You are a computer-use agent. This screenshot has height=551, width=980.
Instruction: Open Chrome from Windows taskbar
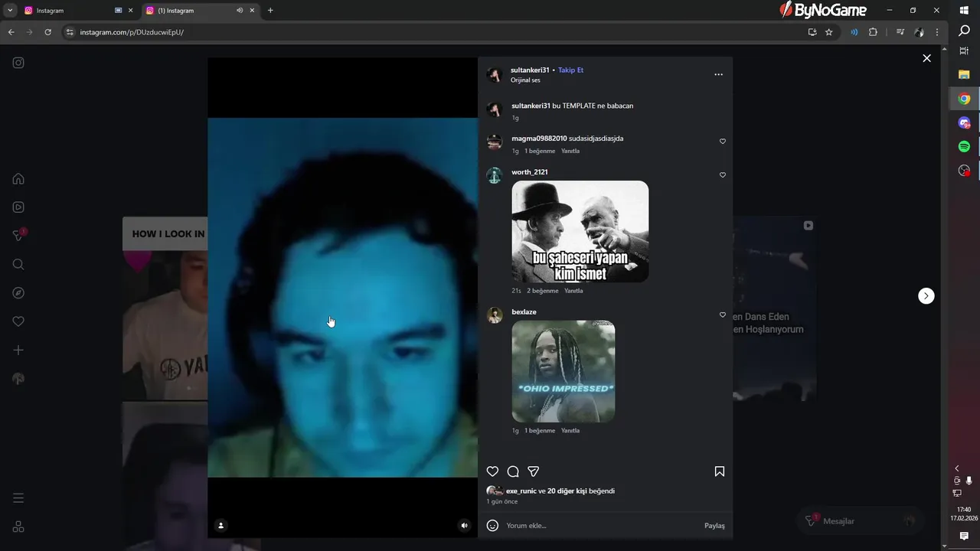964,99
